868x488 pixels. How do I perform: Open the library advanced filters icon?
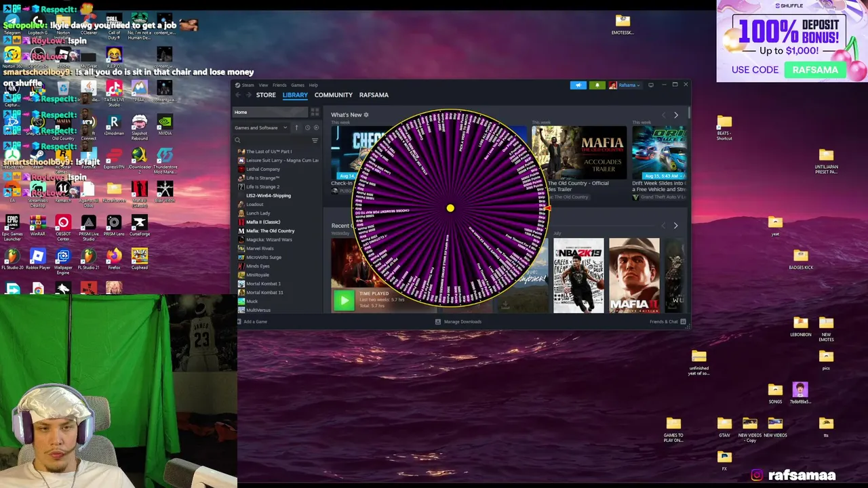point(315,140)
